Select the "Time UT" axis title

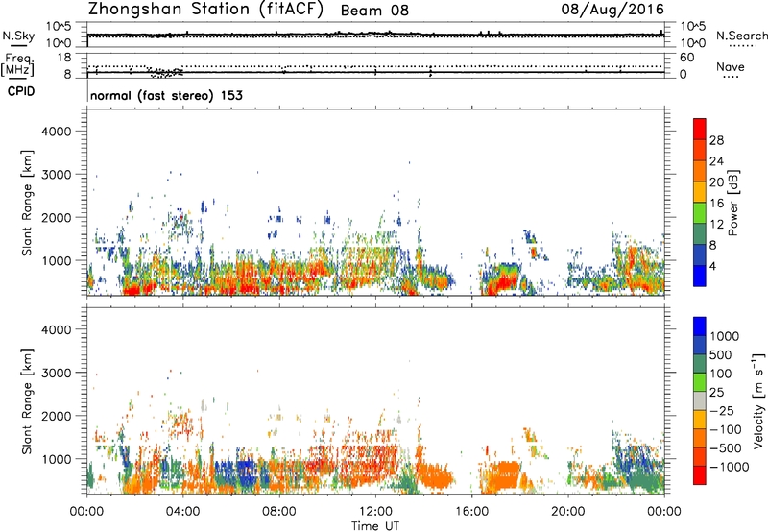375,526
